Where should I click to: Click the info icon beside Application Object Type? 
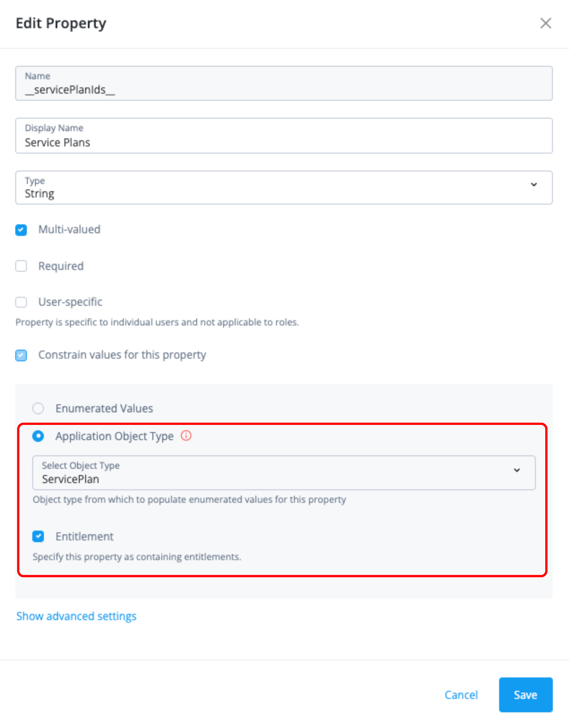point(186,436)
